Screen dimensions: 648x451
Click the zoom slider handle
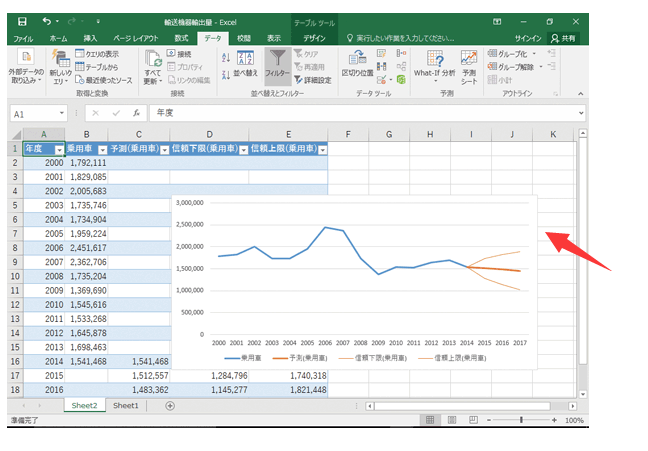[x=521, y=420]
